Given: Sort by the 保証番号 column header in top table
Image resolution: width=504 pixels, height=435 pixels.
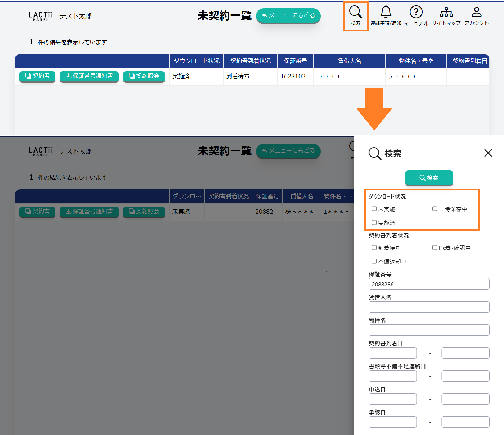Looking at the screenshot, I should click(x=295, y=61).
